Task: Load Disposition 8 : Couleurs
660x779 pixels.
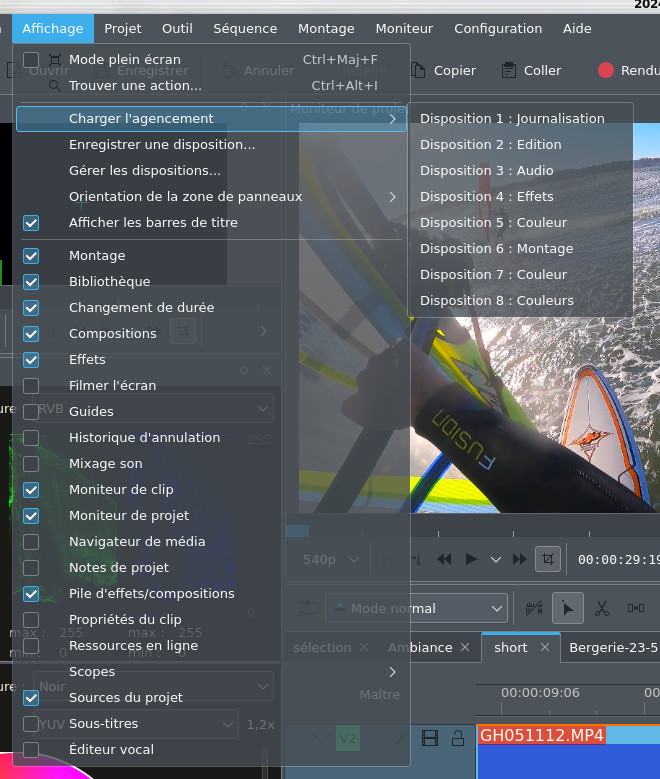Action: 520,301
